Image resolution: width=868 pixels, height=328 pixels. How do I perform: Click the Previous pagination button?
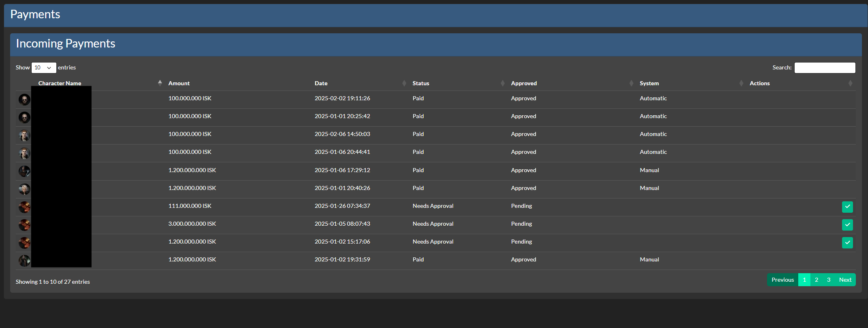point(782,280)
